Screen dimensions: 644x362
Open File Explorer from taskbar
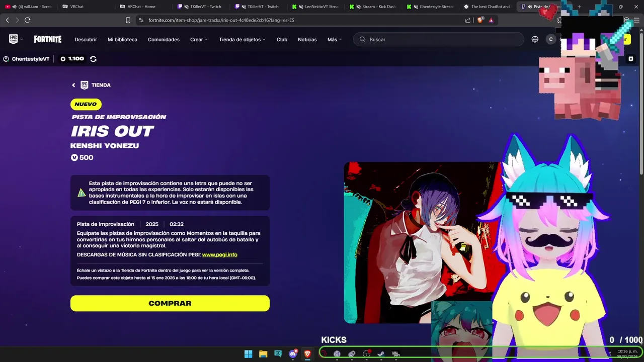[x=263, y=354]
